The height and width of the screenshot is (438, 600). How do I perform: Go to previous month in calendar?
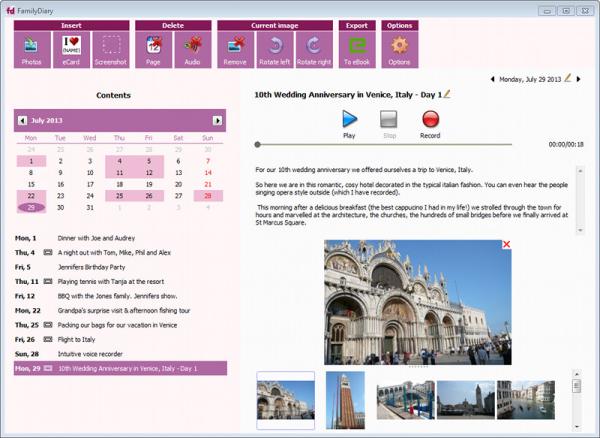22,121
